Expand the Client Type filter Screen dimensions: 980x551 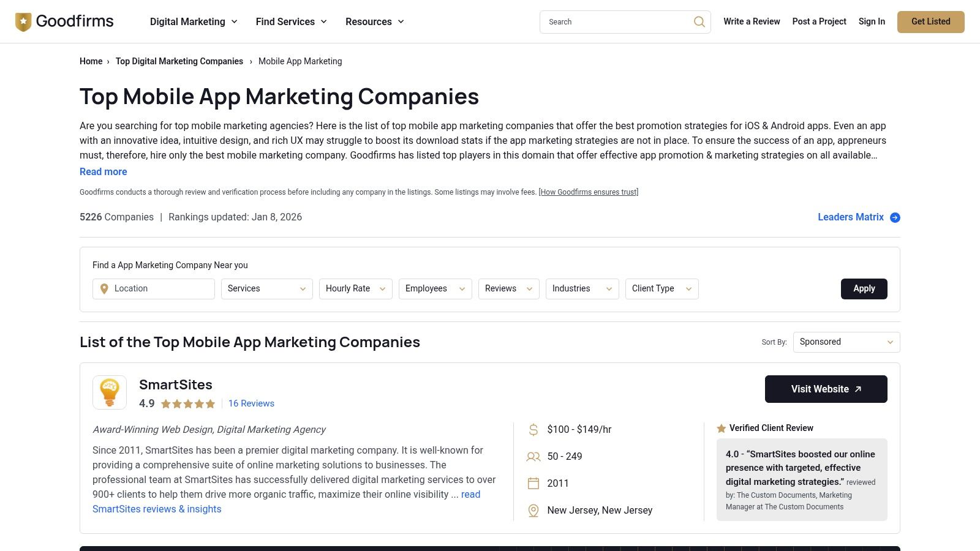click(x=661, y=289)
